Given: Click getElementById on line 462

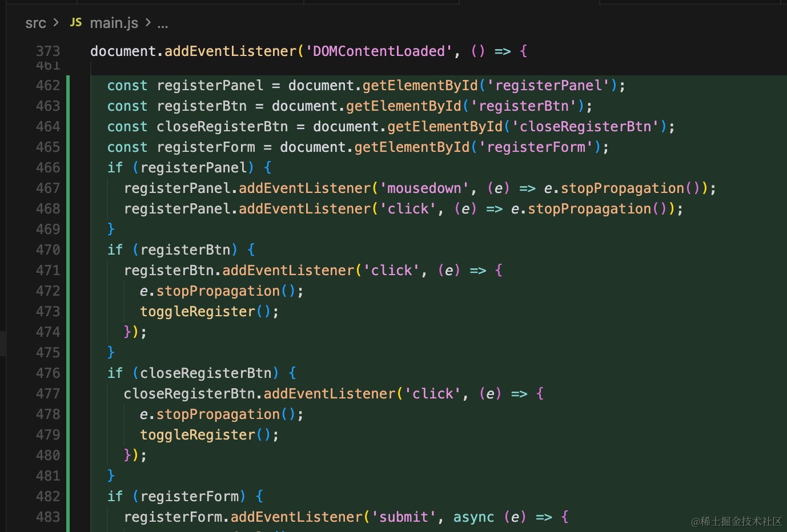Looking at the screenshot, I should (420, 86).
